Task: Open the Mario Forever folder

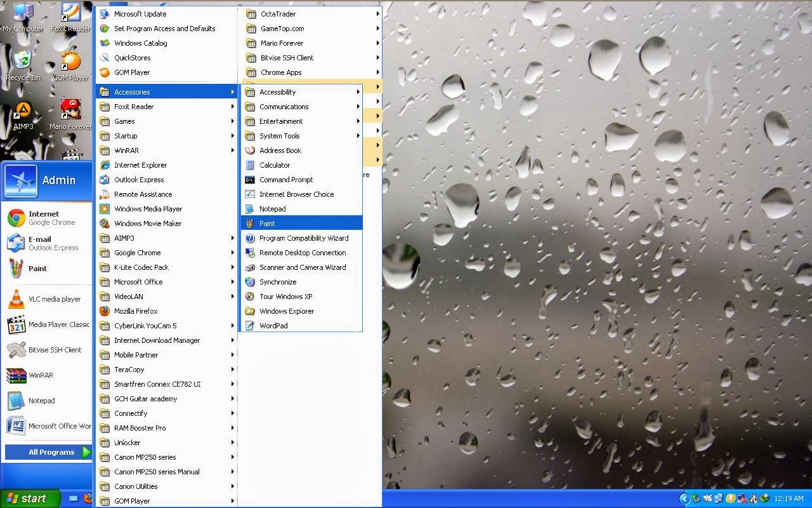Action: 312,43
